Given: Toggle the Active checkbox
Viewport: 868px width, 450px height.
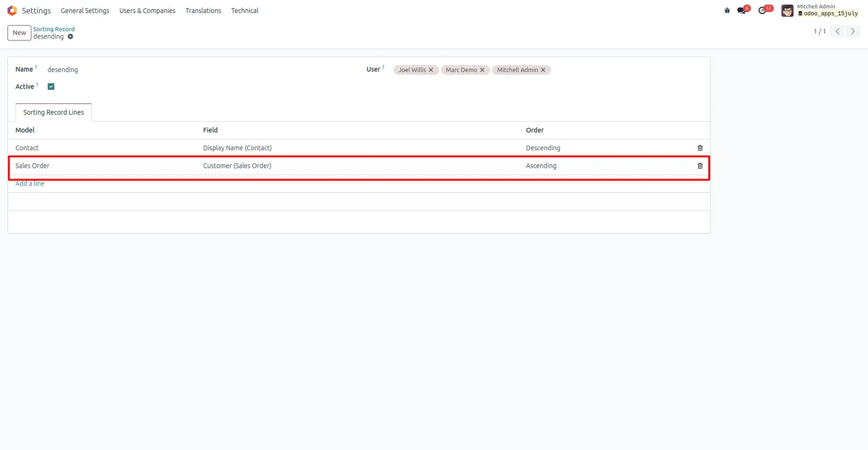Looking at the screenshot, I should 51,87.
